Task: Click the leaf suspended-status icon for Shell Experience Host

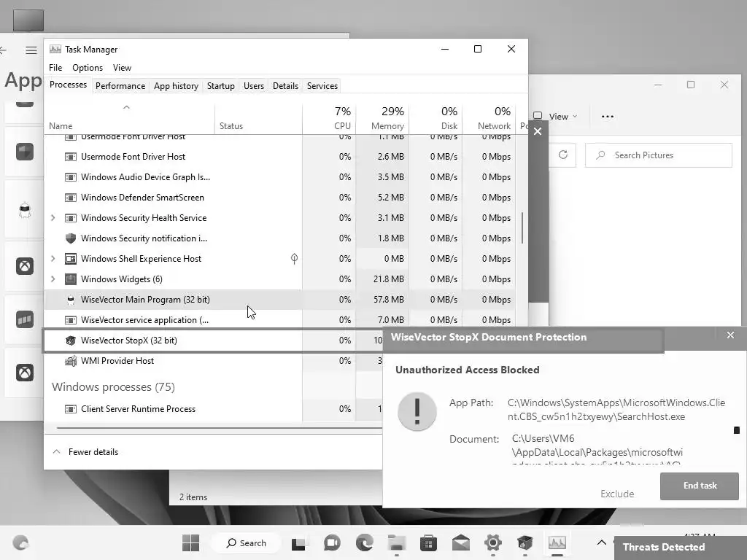Action: pyautogui.click(x=295, y=259)
